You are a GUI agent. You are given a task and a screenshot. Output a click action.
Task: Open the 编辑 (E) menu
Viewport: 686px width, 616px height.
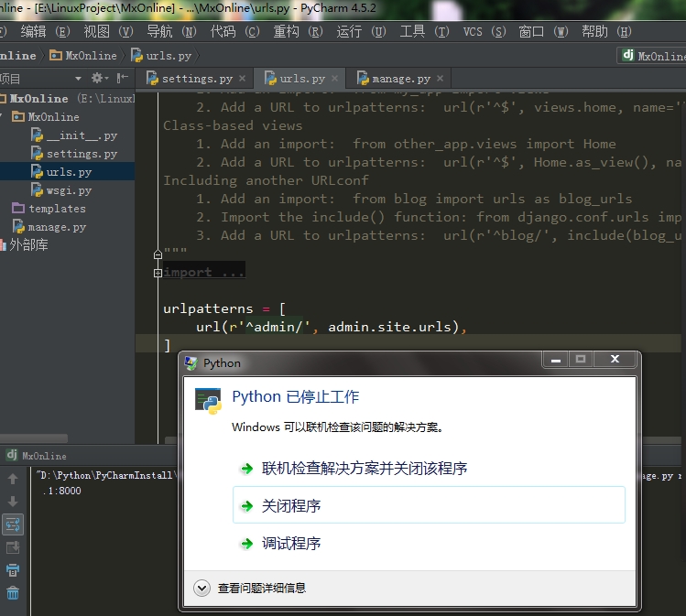[45, 31]
